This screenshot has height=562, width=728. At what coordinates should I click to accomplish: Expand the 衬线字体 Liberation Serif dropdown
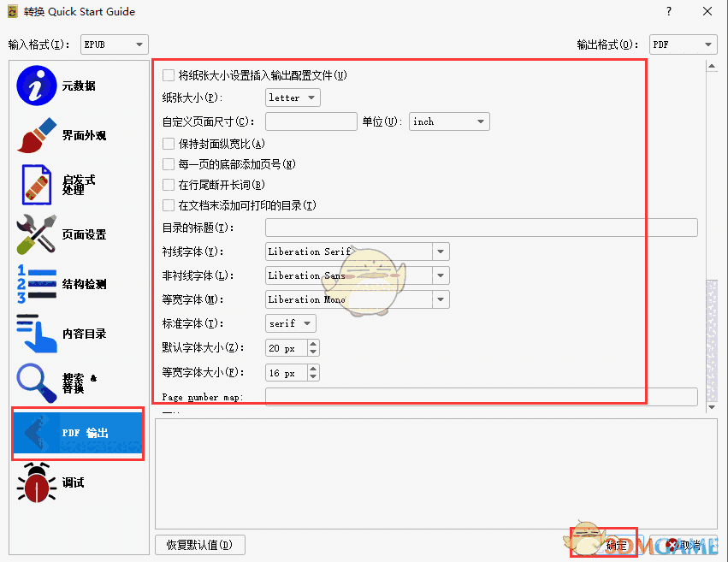[439, 251]
